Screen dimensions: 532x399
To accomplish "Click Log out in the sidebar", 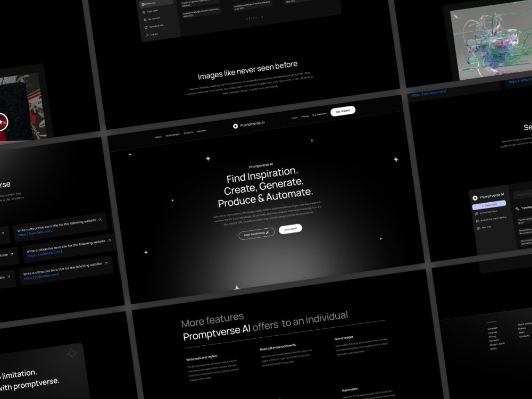I will point(154,34).
